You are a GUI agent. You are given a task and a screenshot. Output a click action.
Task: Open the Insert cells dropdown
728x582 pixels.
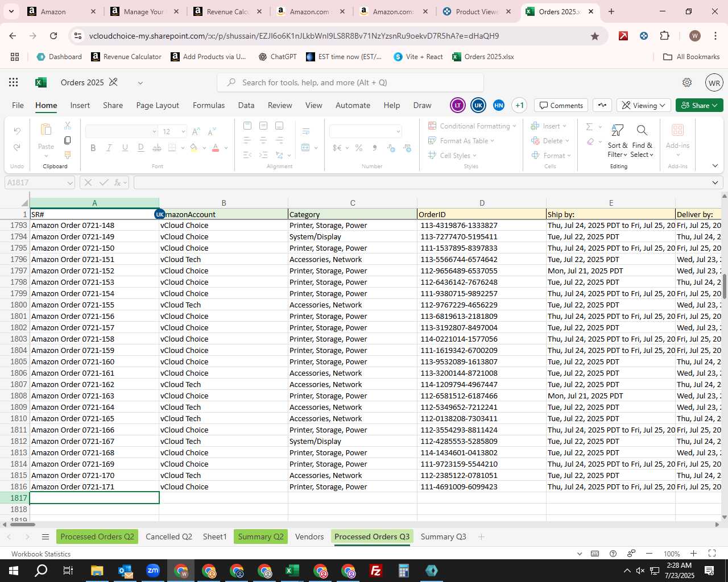pos(549,126)
